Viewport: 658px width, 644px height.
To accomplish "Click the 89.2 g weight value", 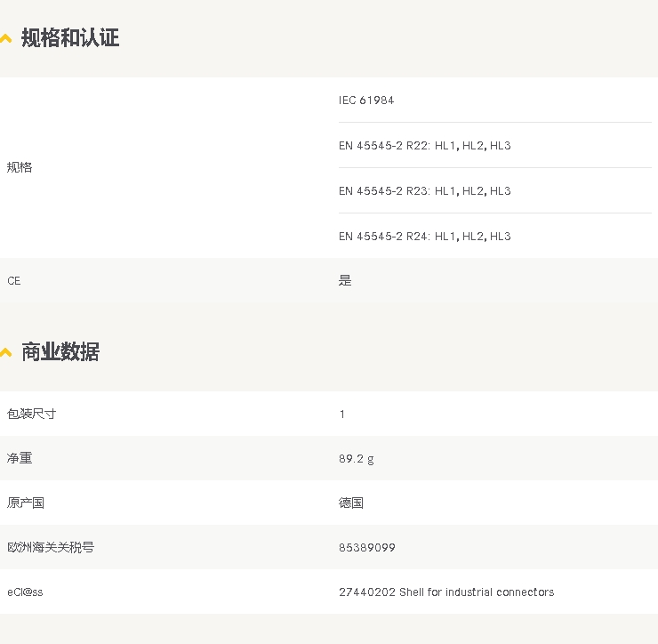I will pyautogui.click(x=356, y=459).
